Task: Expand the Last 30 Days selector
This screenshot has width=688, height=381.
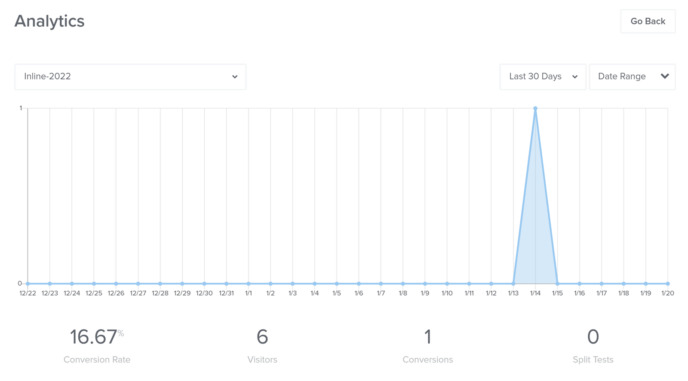Action: [x=543, y=77]
